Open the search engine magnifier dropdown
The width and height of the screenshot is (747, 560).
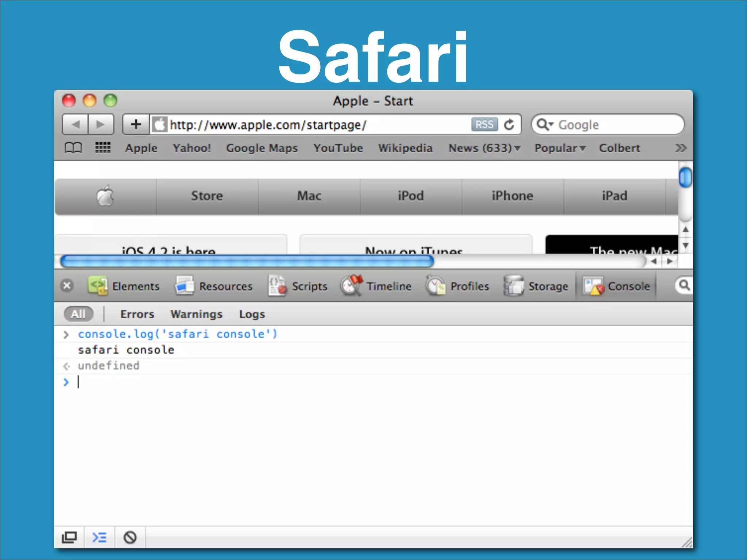(545, 125)
